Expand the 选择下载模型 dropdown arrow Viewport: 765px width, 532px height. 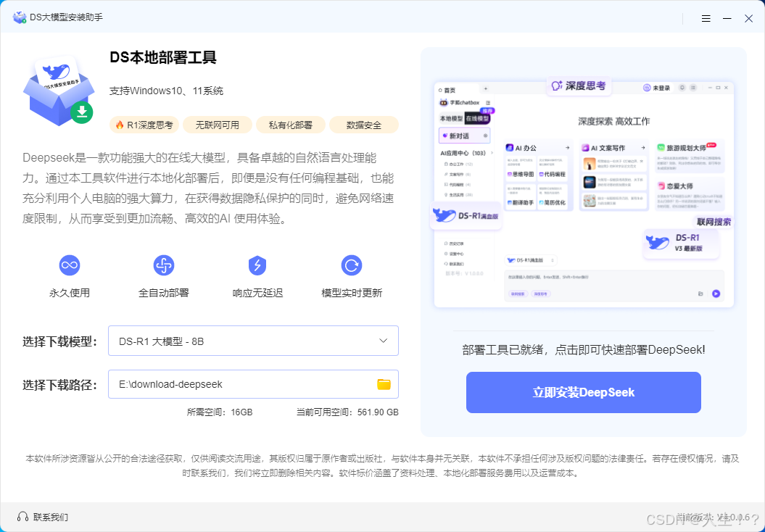(384, 341)
